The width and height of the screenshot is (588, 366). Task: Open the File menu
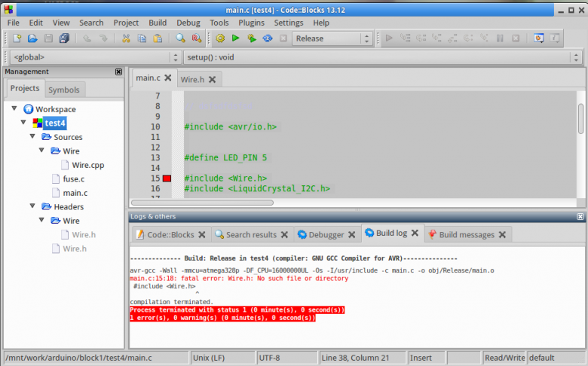point(13,23)
